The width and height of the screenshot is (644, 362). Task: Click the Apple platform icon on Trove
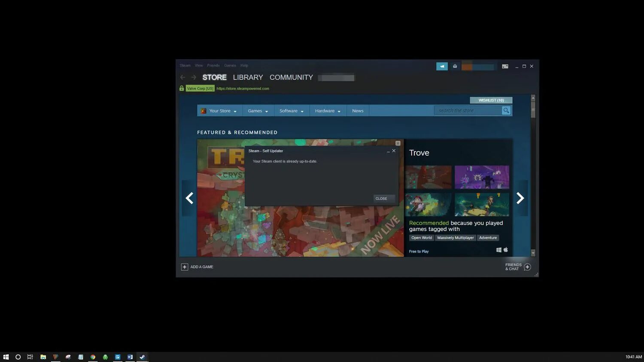[506, 250]
